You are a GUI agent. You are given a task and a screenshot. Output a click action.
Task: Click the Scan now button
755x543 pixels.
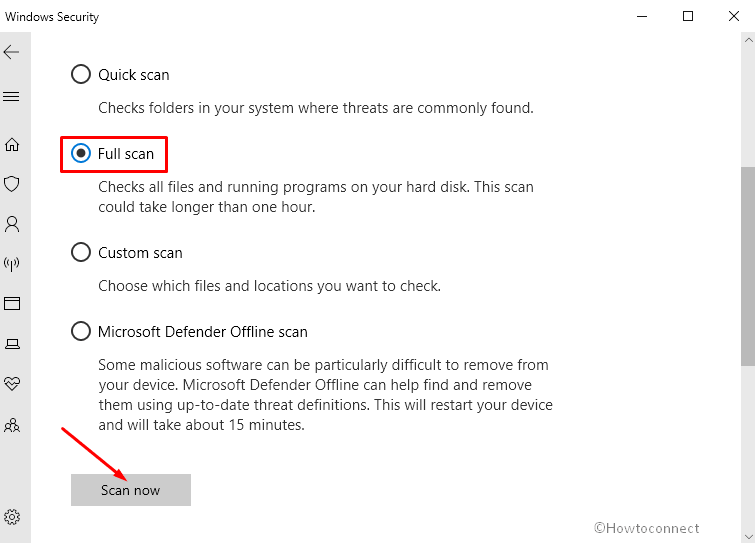131,490
